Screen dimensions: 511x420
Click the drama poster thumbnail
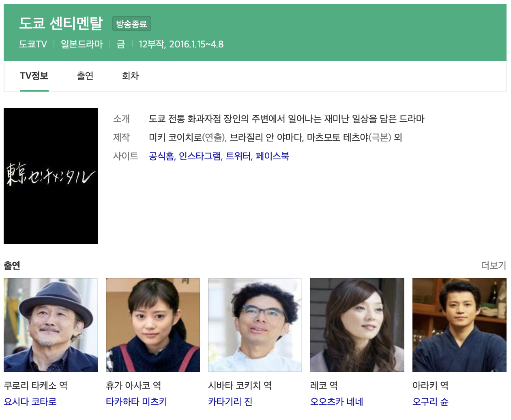51,176
